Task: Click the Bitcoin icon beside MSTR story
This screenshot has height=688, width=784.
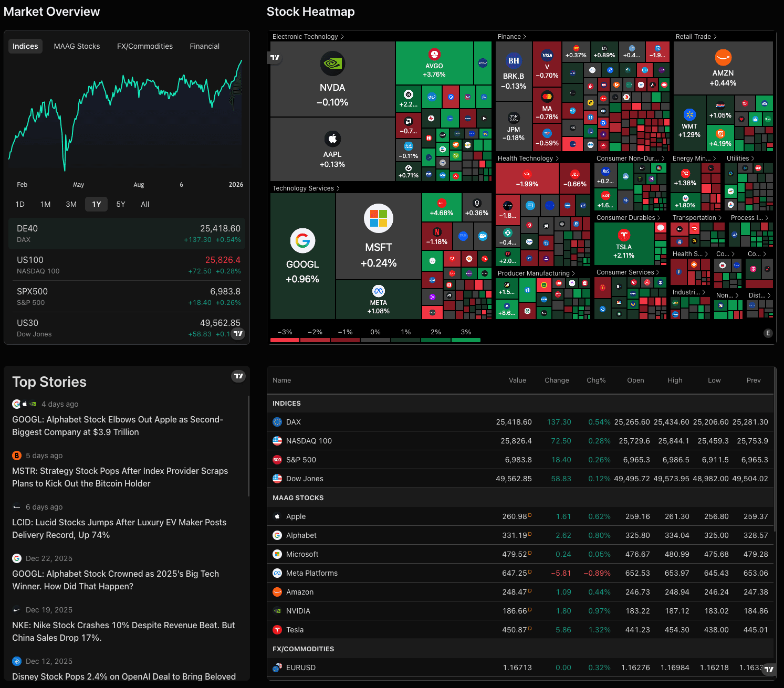Action: (x=17, y=456)
